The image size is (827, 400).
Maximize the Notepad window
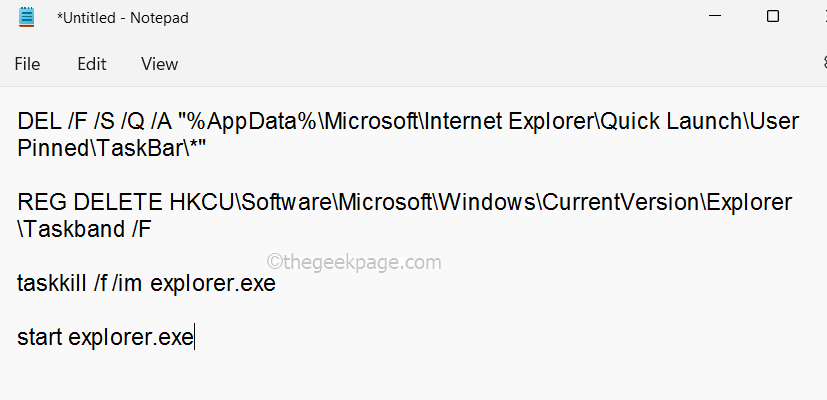click(773, 16)
